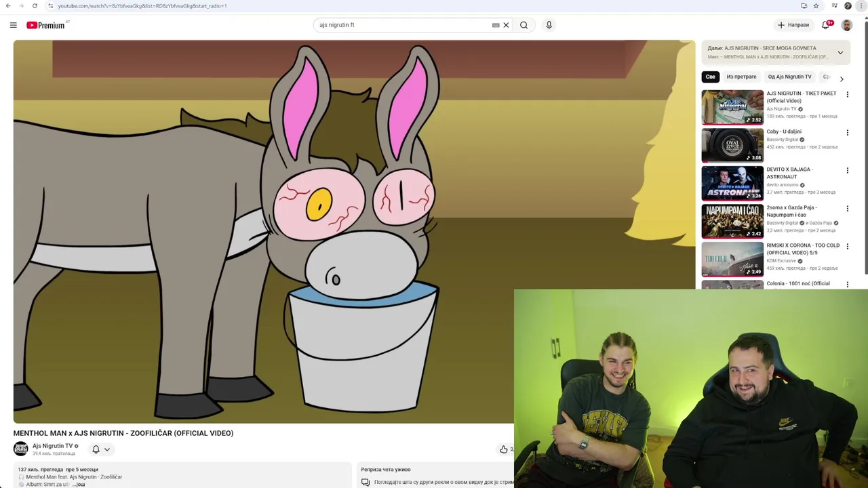This screenshot has width=868, height=488.
Task: Open Chrome three-dot menu
Action: 861,5
